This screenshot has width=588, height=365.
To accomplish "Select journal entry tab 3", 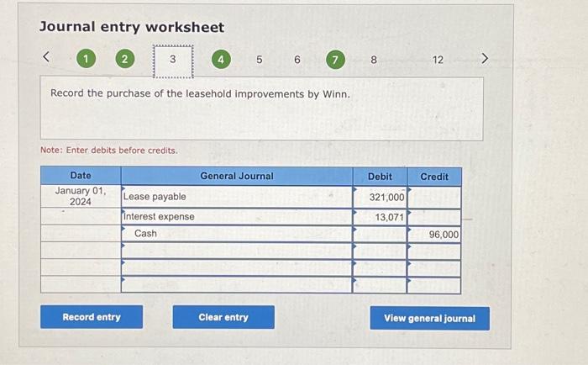I will click(x=173, y=61).
